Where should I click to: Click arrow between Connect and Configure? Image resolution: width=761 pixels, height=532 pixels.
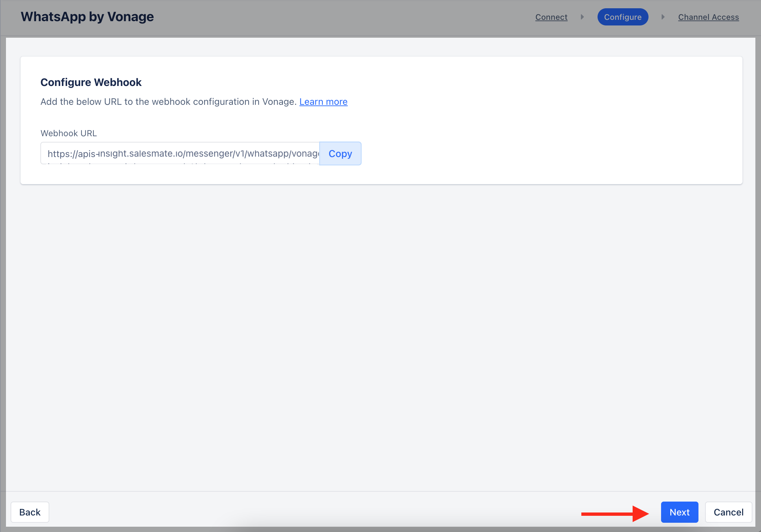pyautogui.click(x=582, y=17)
